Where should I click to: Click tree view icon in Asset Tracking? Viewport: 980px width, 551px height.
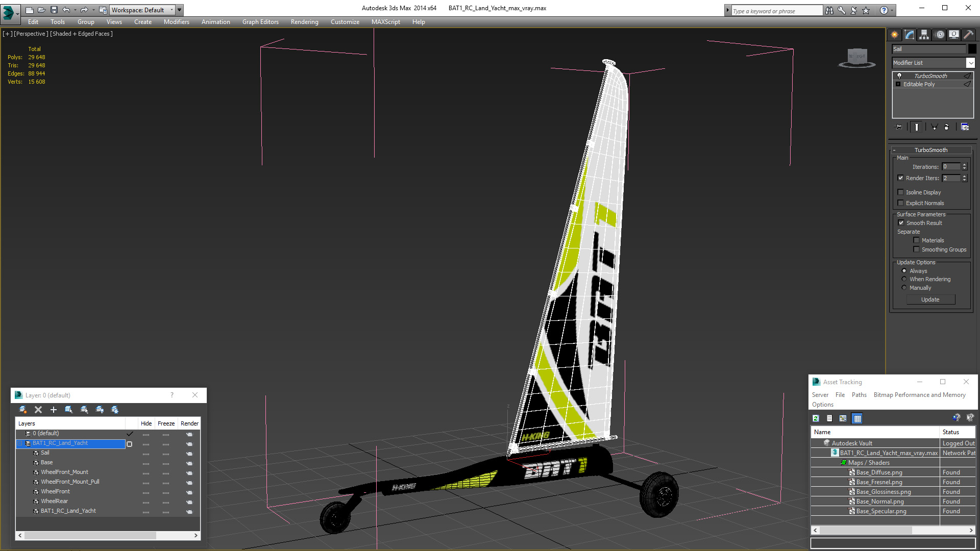(x=843, y=418)
